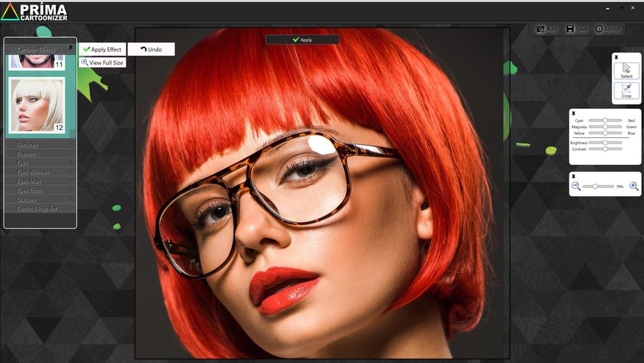Open the About dialog
The image size is (644, 363).
[608, 29]
